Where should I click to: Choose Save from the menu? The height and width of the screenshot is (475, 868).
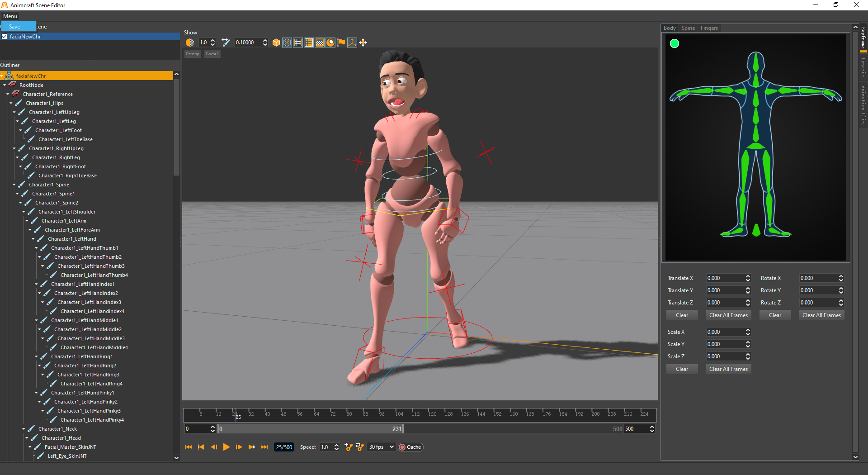point(18,27)
